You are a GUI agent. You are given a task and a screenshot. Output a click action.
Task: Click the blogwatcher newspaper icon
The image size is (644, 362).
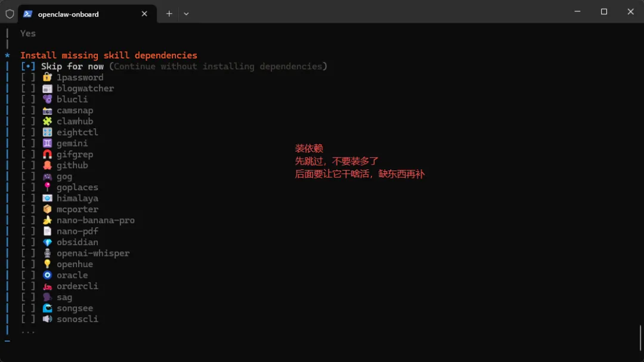47,88
